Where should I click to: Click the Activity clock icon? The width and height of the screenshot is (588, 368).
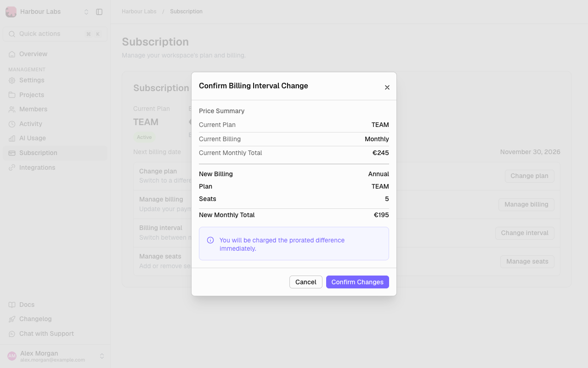point(12,124)
